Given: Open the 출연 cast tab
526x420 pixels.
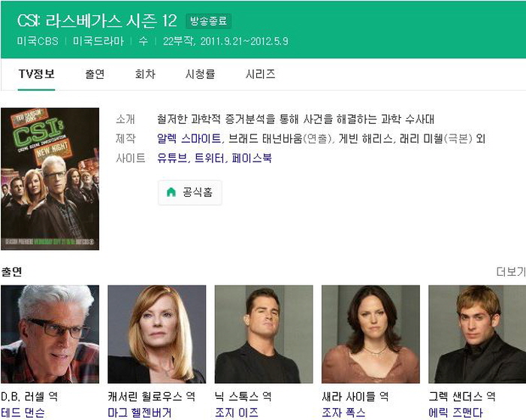Looking at the screenshot, I should 95,74.
